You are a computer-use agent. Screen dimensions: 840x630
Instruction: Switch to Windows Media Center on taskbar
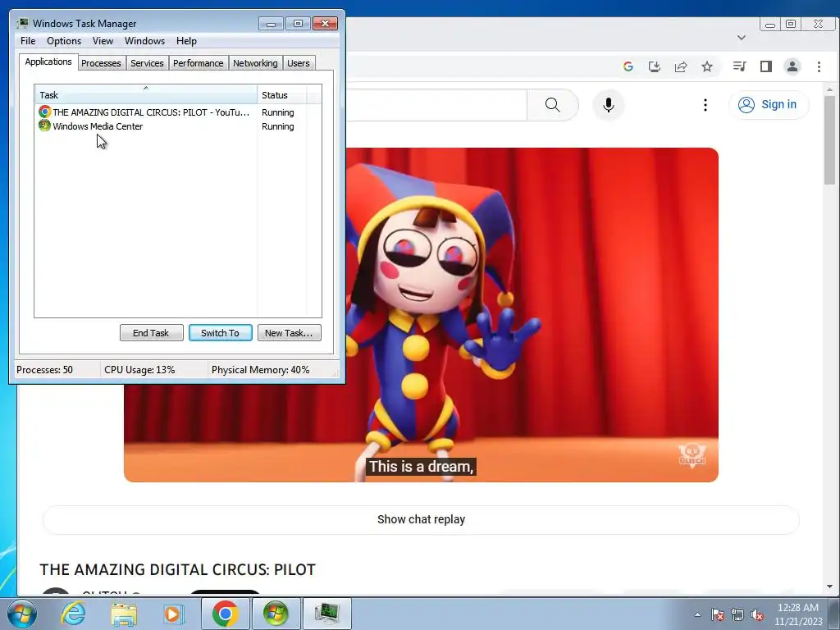coord(276,614)
